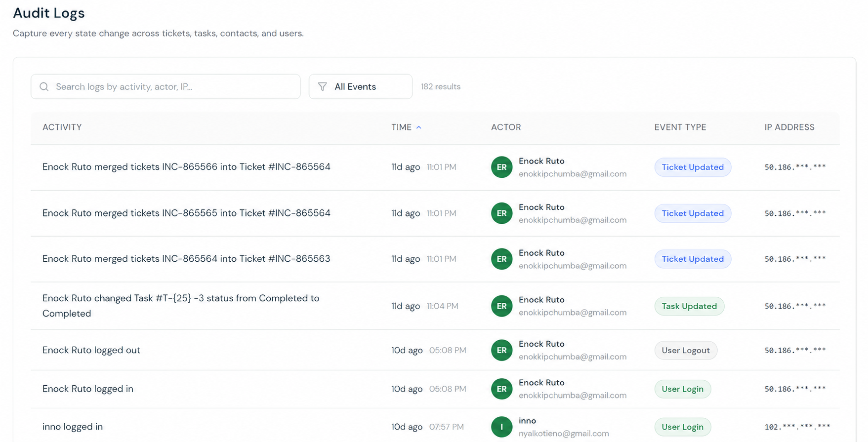This screenshot has height=442, width=868.
Task: Click IP address in Task Updated row
Action: coord(795,306)
